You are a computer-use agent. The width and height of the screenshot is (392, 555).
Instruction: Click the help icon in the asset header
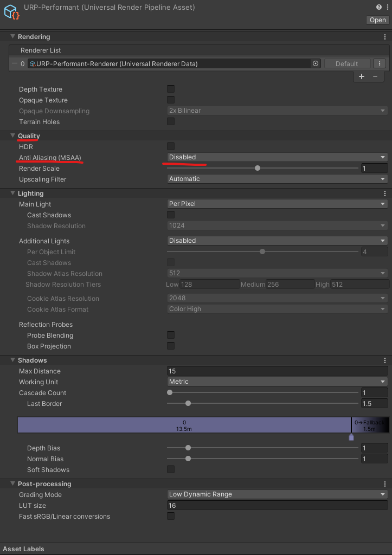tap(378, 7)
